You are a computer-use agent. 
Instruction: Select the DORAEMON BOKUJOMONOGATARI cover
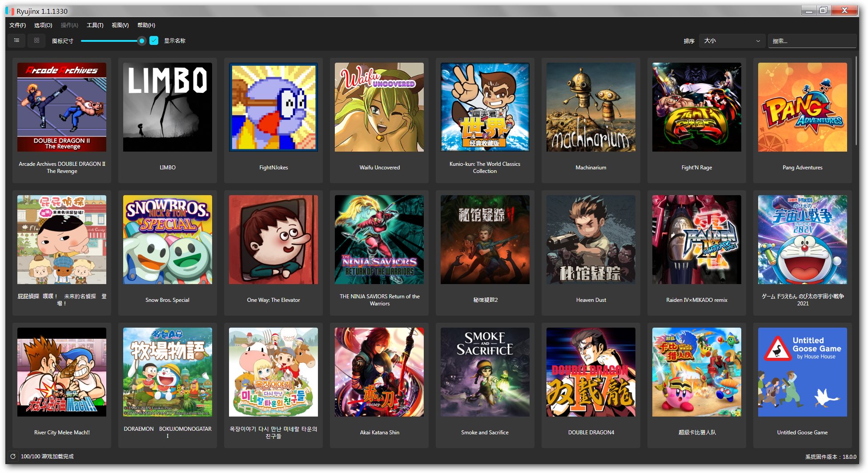pos(168,372)
